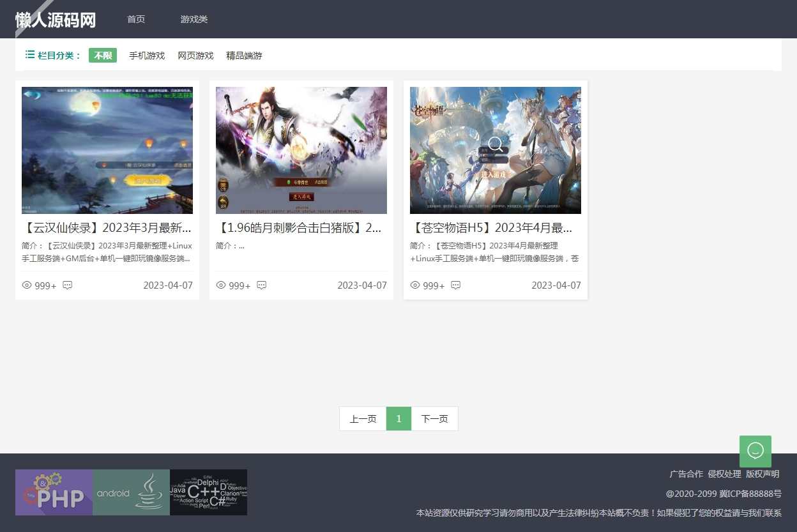Click the eye view-count icon on 云汉仙侠录 card
Image resolution: width=797 pixels, height=532 pixels.
point(27,285)
